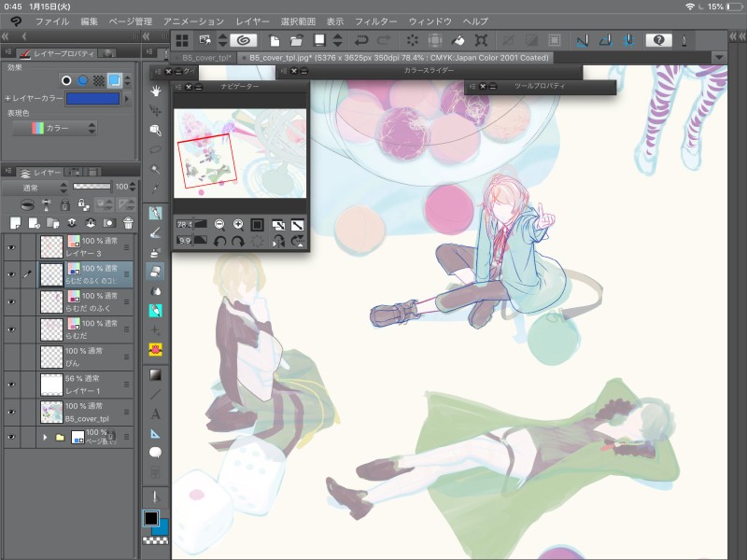Open the カラー expression color dropdown

click(63, 128)
